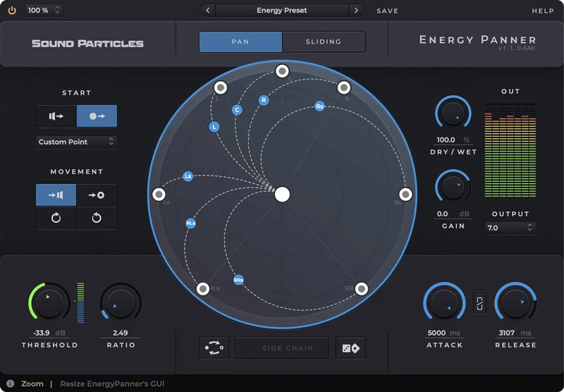Viewport: 564px width, 392px height.
Task: Click the 5000 ms attack value
Action: 444,333
